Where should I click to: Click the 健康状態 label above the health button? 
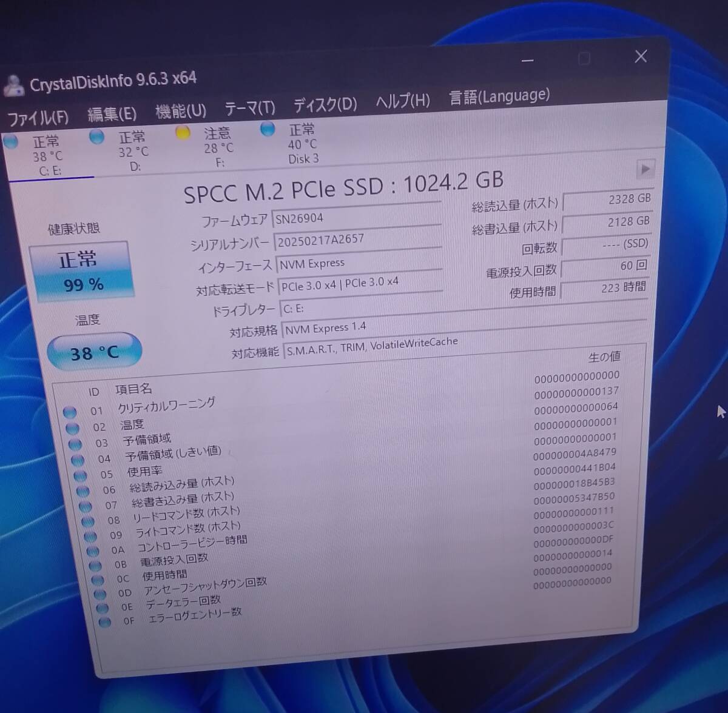coord(73,229)
